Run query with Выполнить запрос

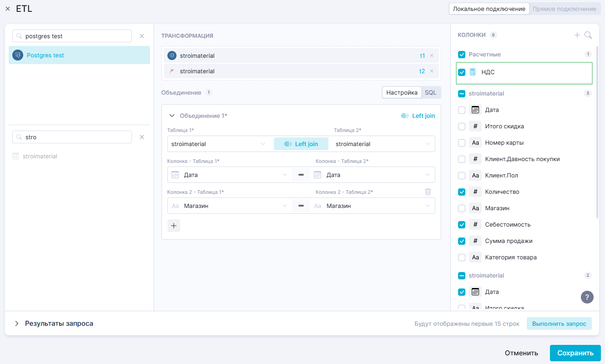pyautogui.click(x=559, y=324)
